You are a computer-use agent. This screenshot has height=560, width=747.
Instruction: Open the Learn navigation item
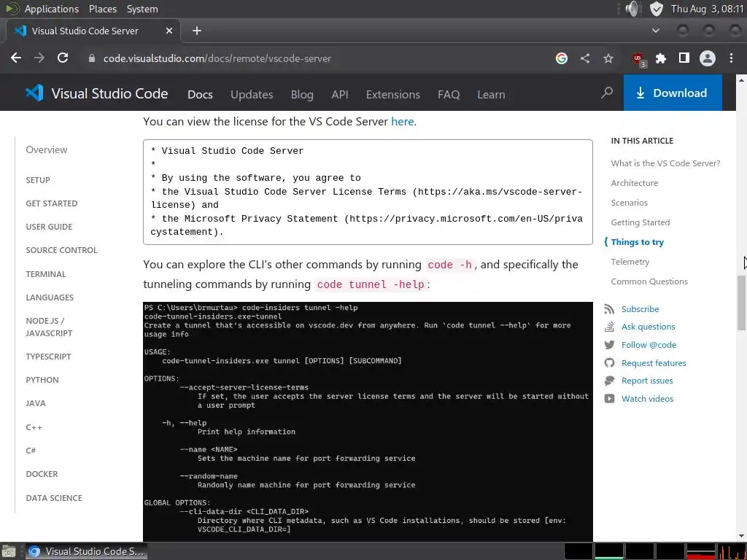tap(491, 94)
